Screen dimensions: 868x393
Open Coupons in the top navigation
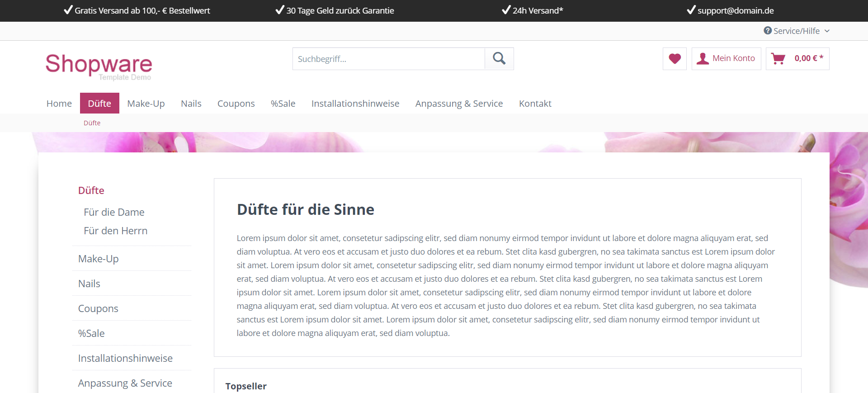(236, 103)
